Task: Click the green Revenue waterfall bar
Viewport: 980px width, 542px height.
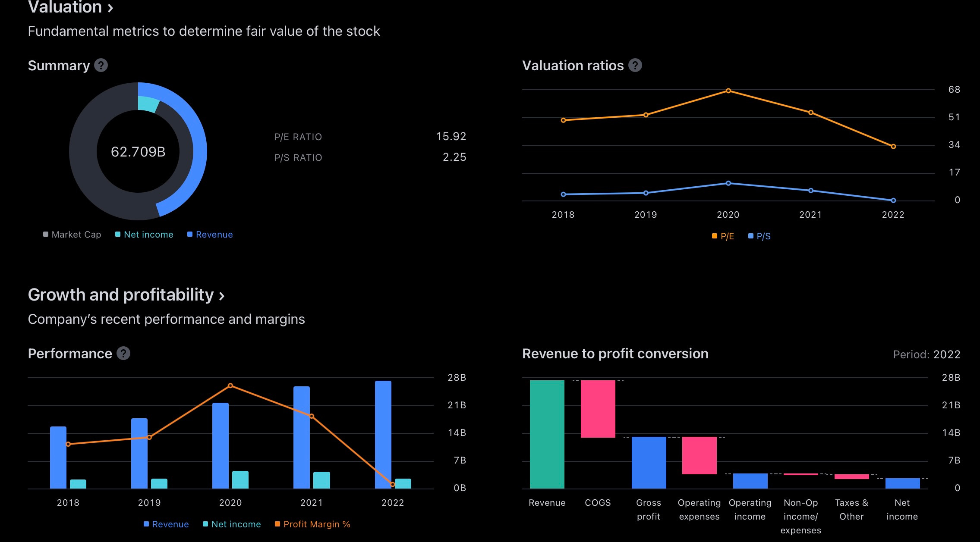Action: (547, 434)
